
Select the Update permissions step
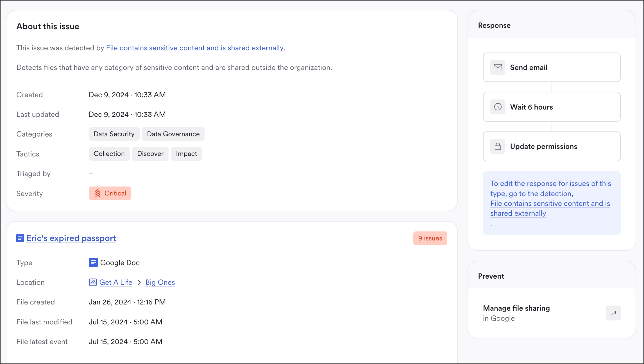(552, 146)
